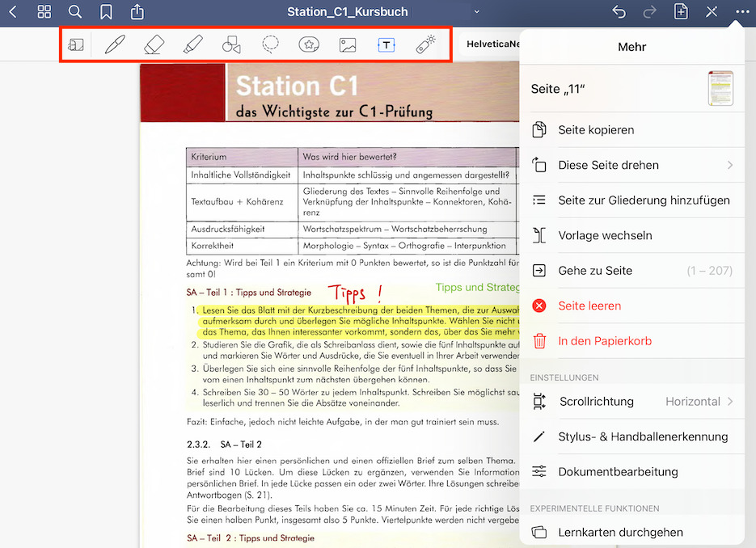Open the shapes tool
This screenshot has width=756, height=548.
click(x=230, y=44)
